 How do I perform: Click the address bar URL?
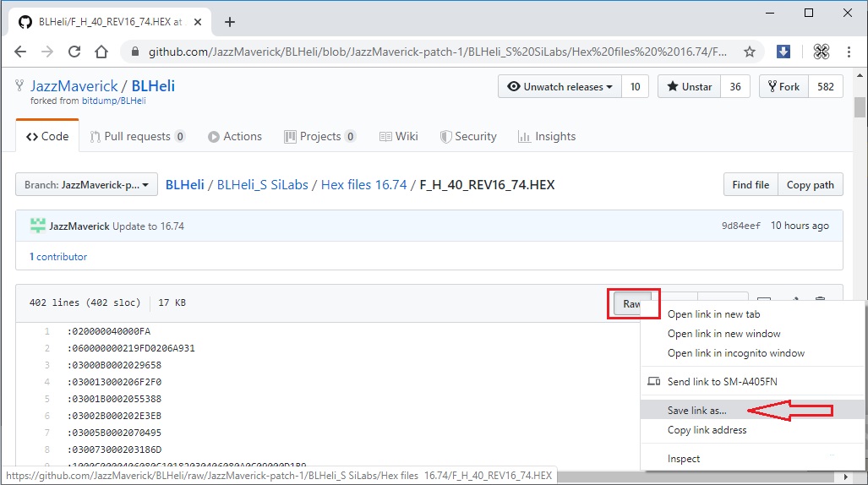coord(437,52)
